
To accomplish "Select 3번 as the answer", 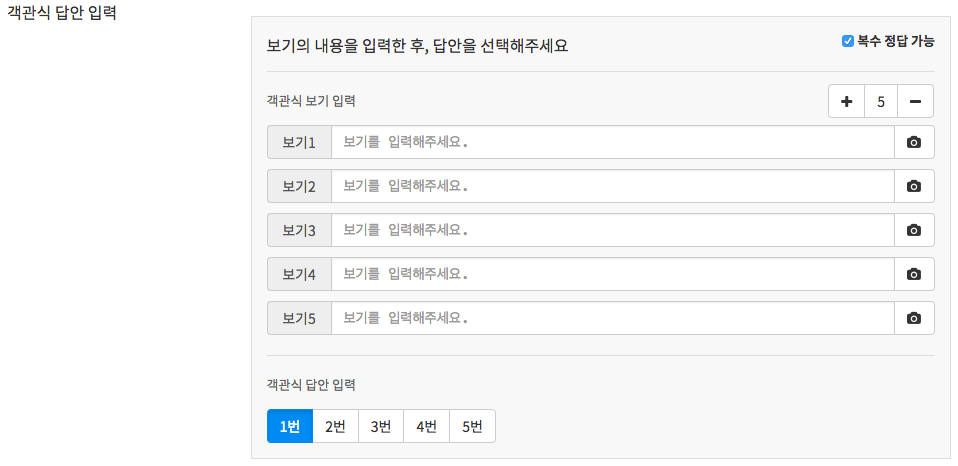I will pyautogui.click(x=381, y=426).
